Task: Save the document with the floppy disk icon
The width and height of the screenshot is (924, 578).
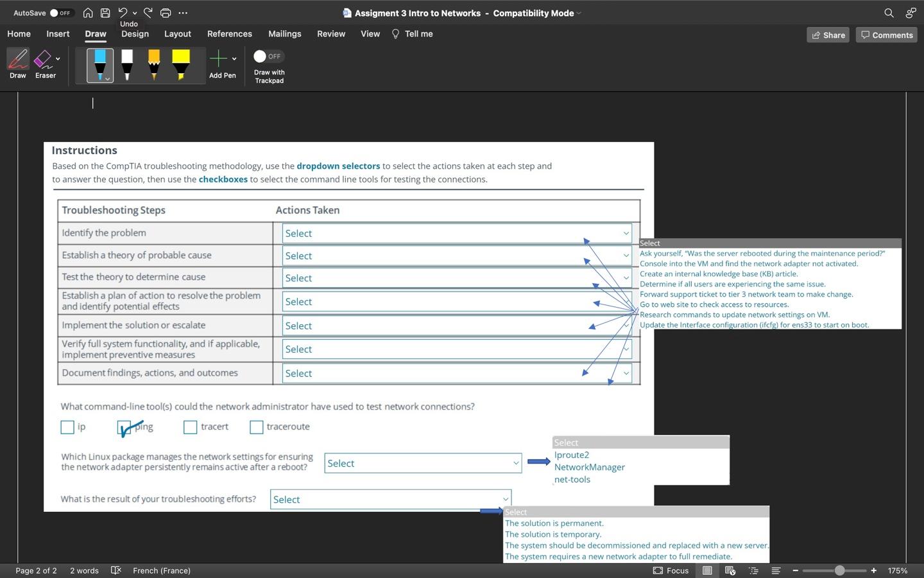Action: coord(105,13)
